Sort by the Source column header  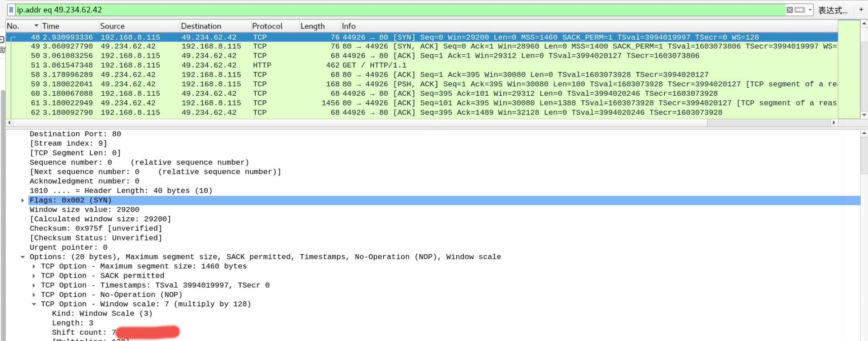(139, 26)
